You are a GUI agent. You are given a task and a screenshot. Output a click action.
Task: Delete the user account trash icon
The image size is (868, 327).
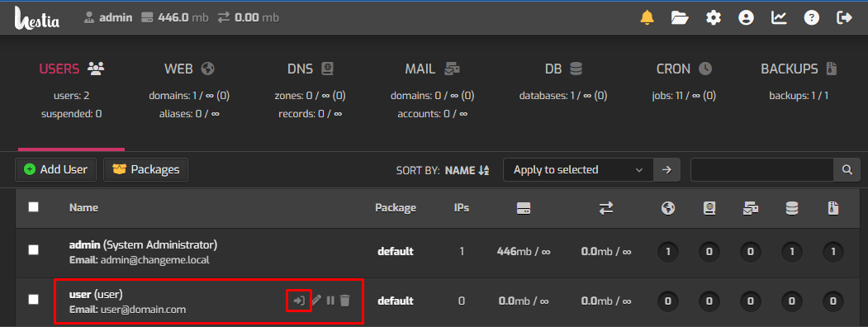345,301
